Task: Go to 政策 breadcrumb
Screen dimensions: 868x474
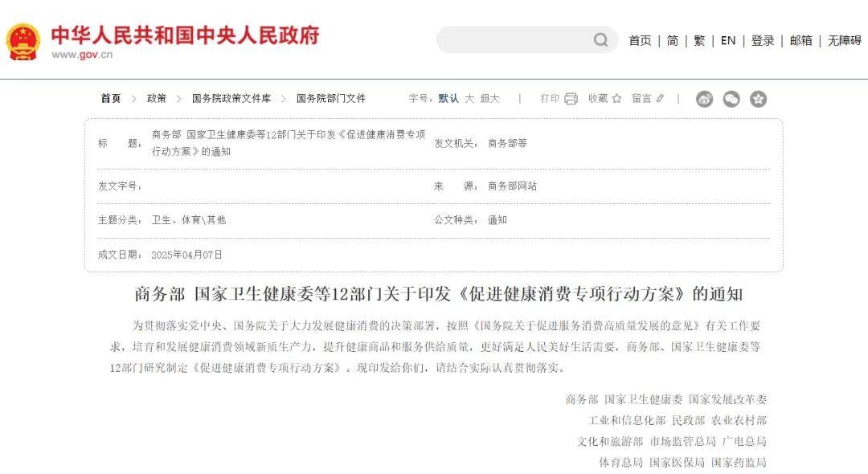Action: pyautogui.click(x=156, y=99)
